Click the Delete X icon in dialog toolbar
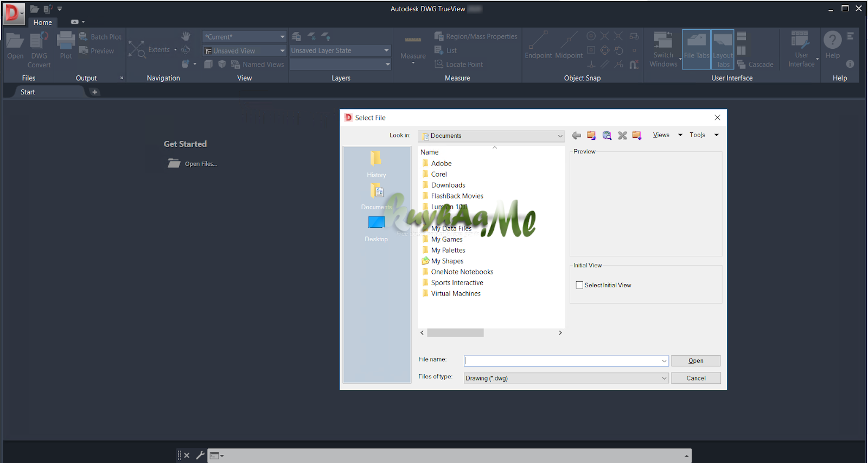868x463 pixels. pos(622,136)
